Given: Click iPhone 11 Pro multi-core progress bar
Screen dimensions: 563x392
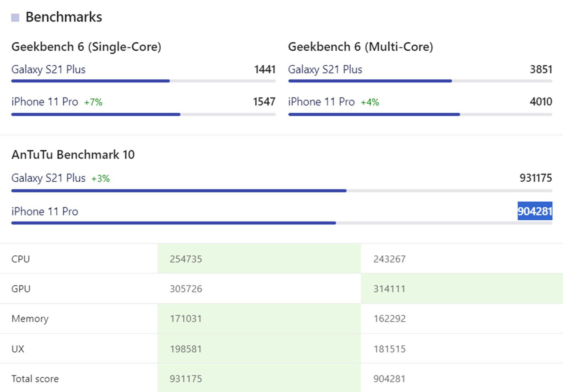Looking at the screenshot, I should click(420, 115).
